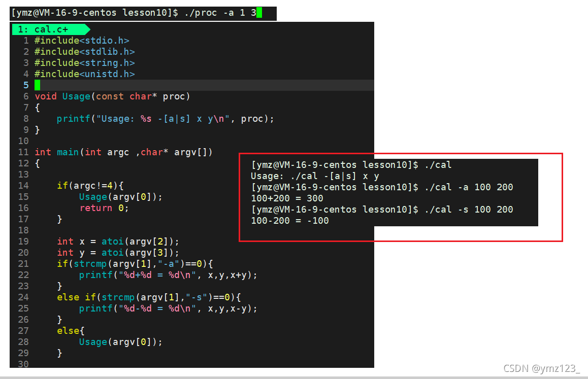
Task: Click the #include<unistd.h> line
Action: point(84,74)
